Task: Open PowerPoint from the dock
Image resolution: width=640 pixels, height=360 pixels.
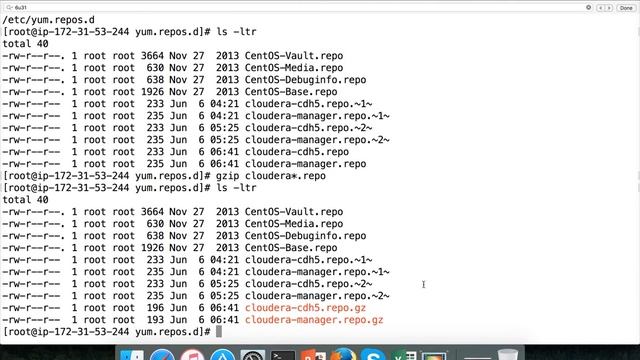Action: click(313, 355)
